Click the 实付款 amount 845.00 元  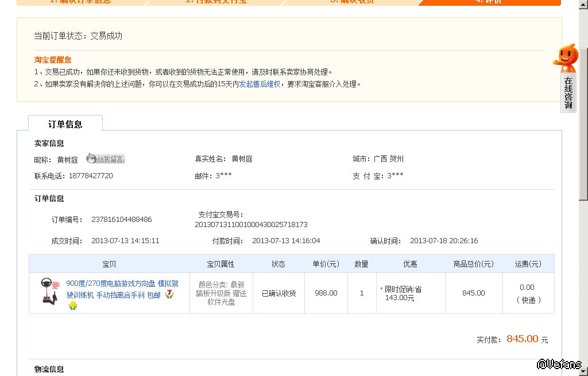(x=527, y=339)
